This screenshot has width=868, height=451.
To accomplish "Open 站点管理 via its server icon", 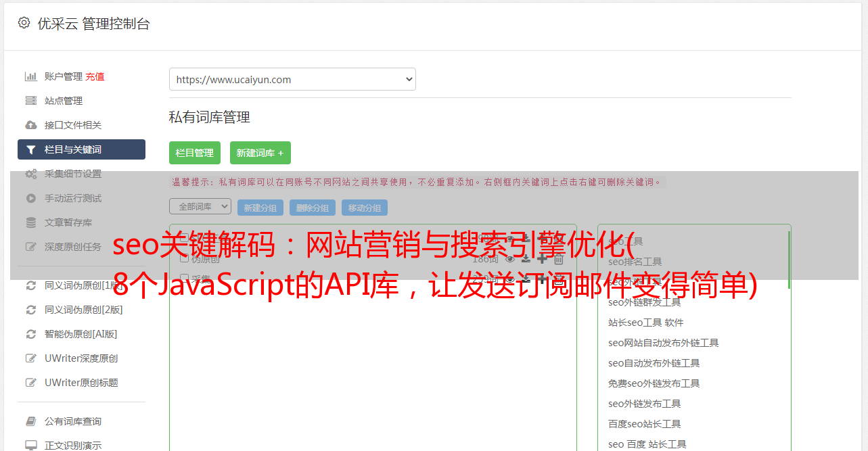I will (30, 101).
